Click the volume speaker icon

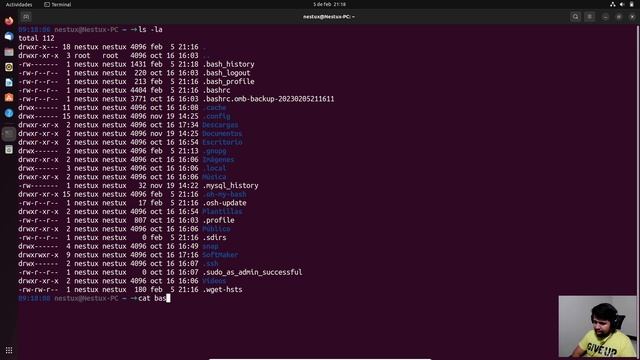[x=622, y=4]
